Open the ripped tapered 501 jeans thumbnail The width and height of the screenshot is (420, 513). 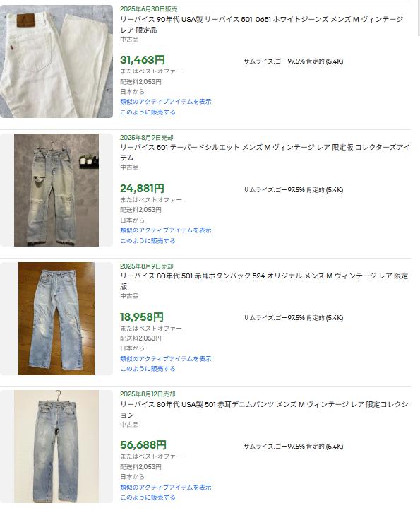(x=56, y=190)
